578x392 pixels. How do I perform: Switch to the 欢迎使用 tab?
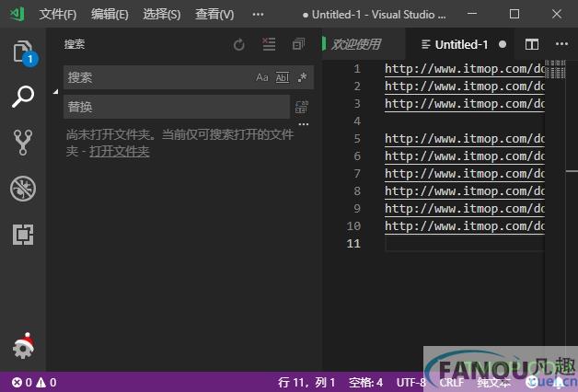355,44
